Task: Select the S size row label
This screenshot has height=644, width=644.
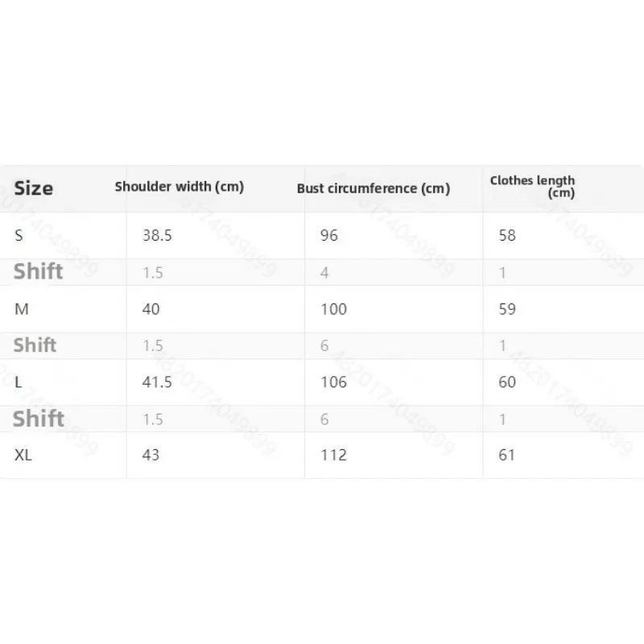Action: (x=19, y=235)
